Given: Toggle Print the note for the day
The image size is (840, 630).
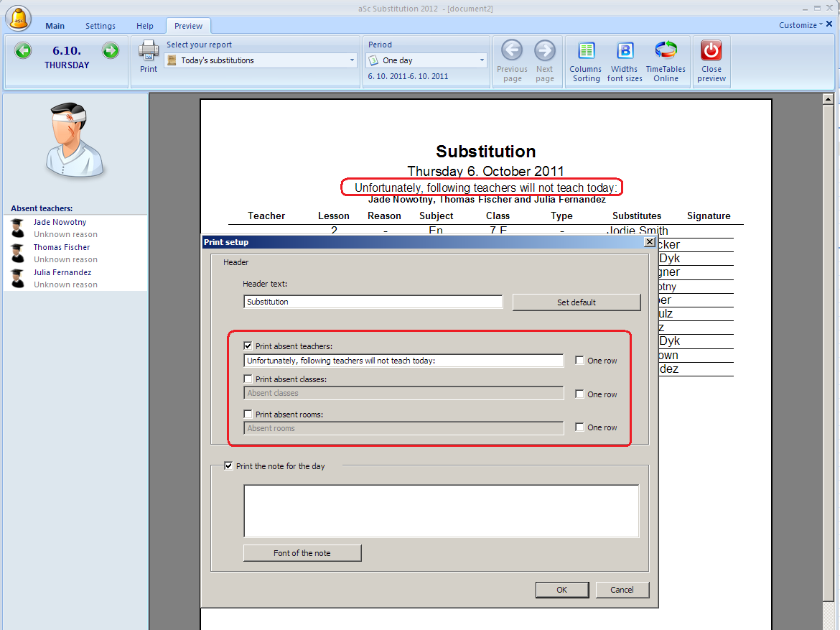Looking at the screenshot, I should point(228,466).
